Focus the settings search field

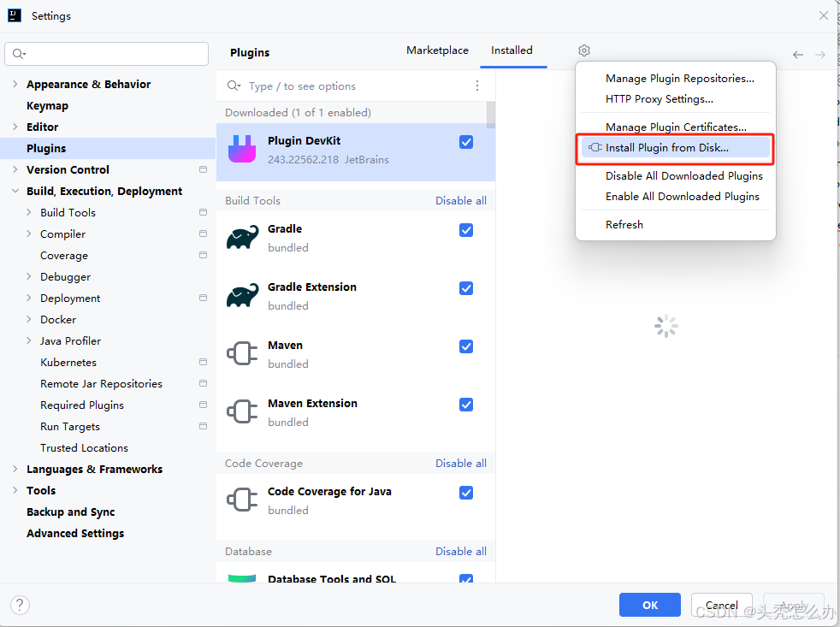(x=107, y=54)
